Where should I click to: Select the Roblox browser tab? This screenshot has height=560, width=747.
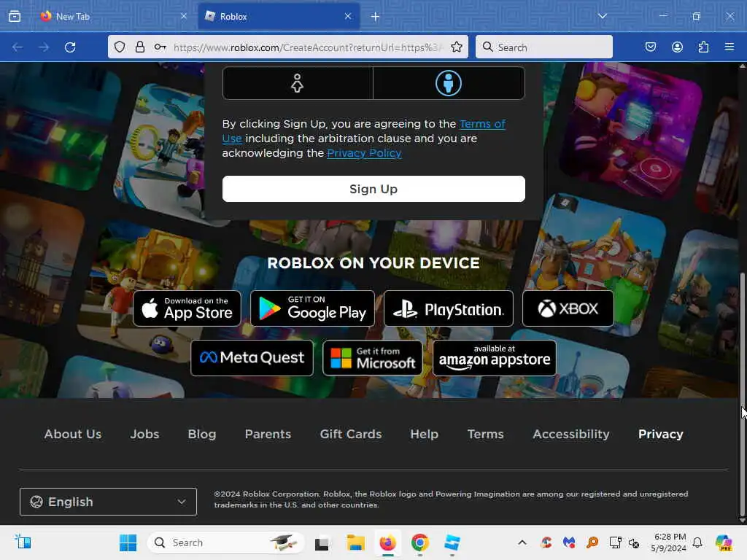coord(279,16)
